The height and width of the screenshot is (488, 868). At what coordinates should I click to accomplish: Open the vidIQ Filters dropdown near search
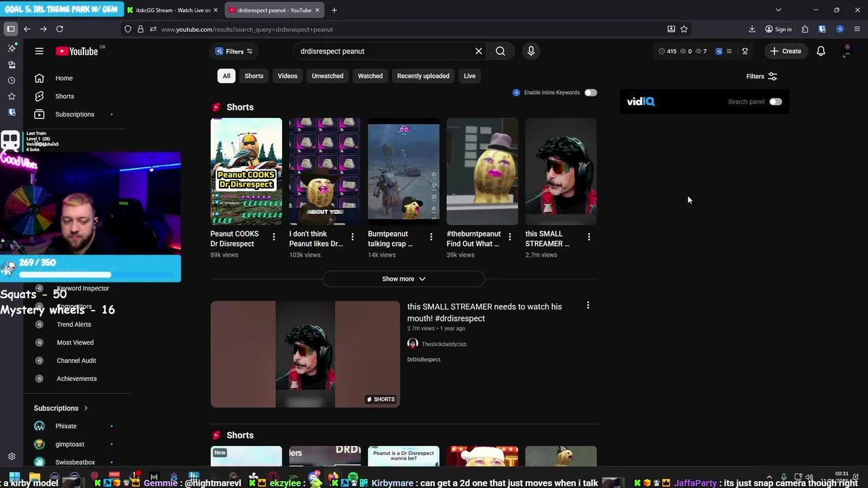[x=233, y=52]
